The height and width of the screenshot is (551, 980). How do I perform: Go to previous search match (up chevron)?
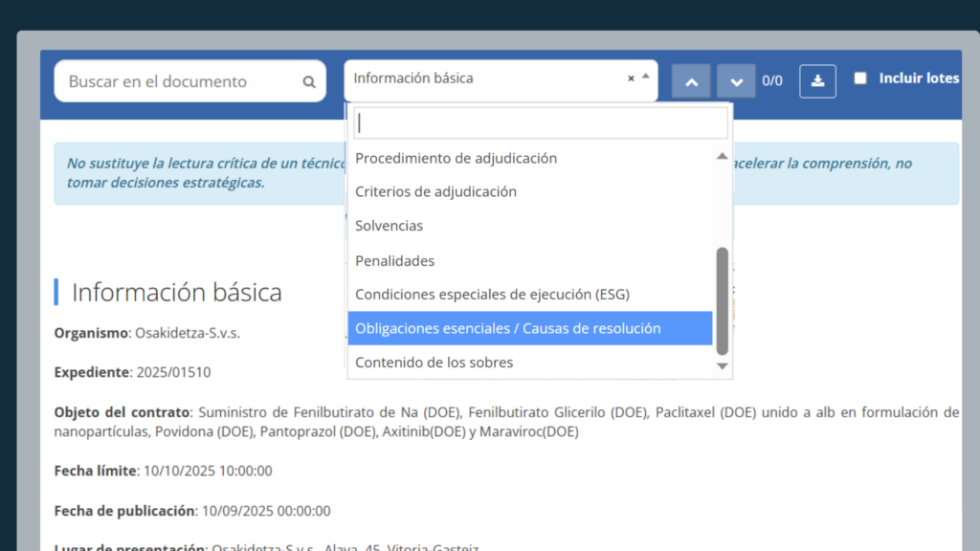click(691, 81)
